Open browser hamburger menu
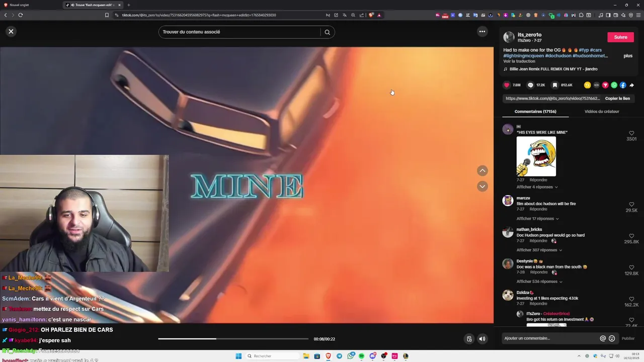 638,15
